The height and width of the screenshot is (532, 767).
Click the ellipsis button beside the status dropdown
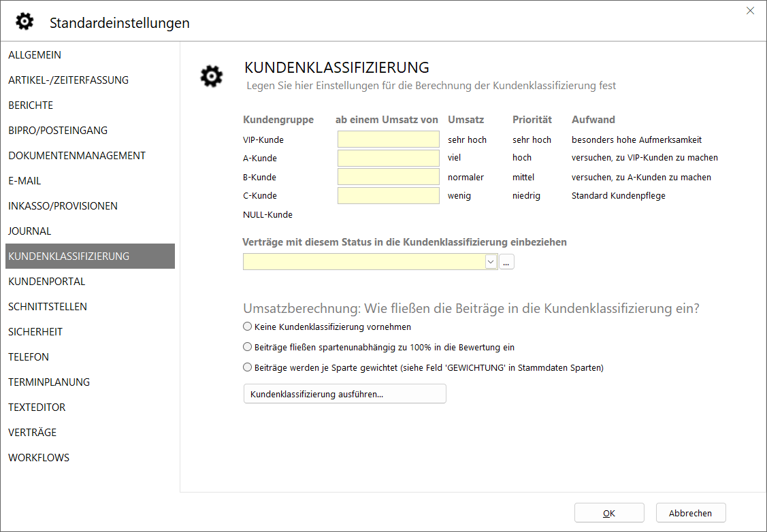[506, 262]
